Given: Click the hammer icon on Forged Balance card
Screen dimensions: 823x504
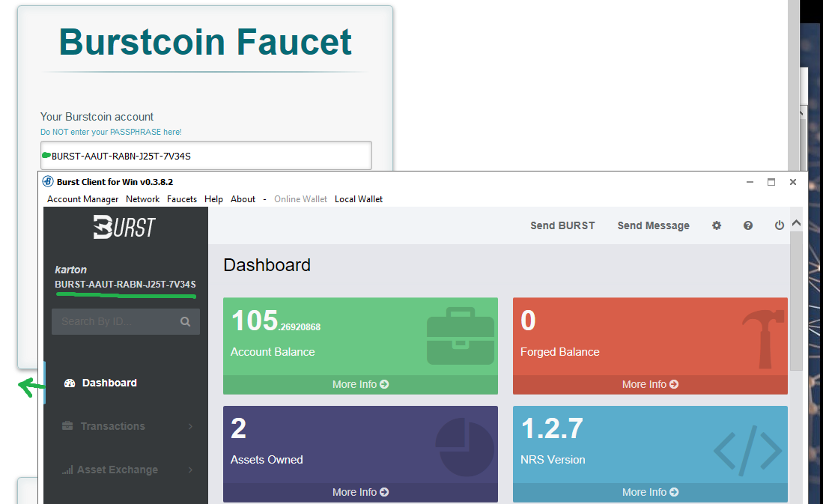Looking at the screenshot, I should [764, 338].
